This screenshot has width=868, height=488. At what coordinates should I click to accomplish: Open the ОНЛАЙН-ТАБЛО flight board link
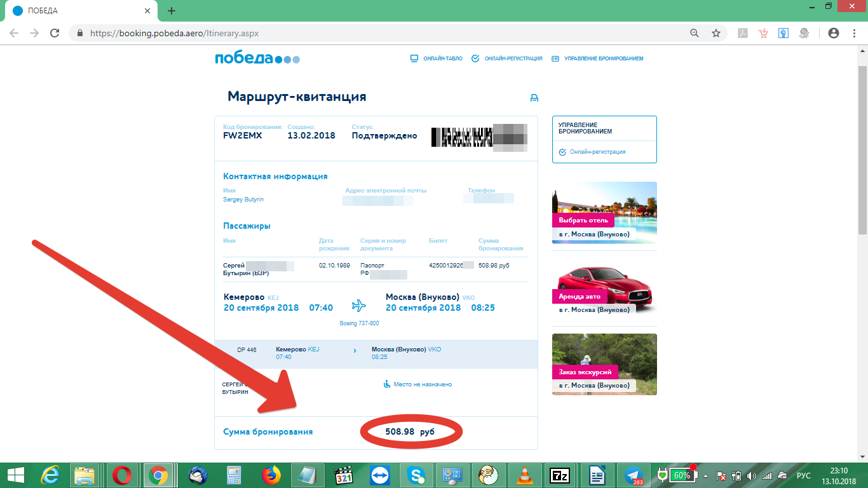[437, 58]
